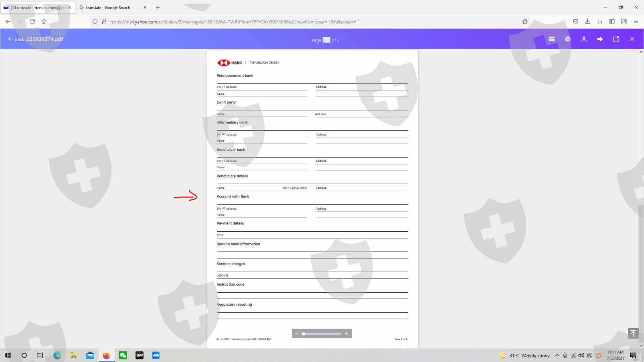
Task: Open the Windows notification center
Action: (x=634, y=356)
